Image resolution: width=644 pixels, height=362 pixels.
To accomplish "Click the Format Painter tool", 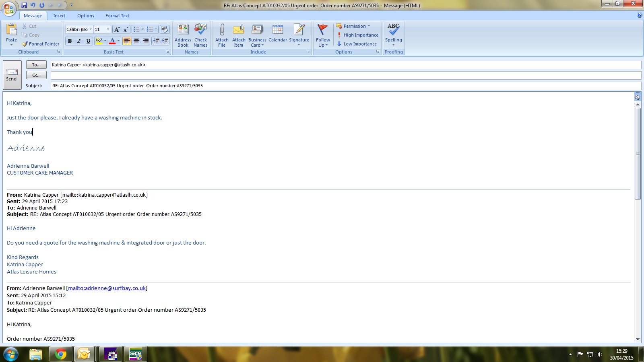I will [x=41, y=44].
